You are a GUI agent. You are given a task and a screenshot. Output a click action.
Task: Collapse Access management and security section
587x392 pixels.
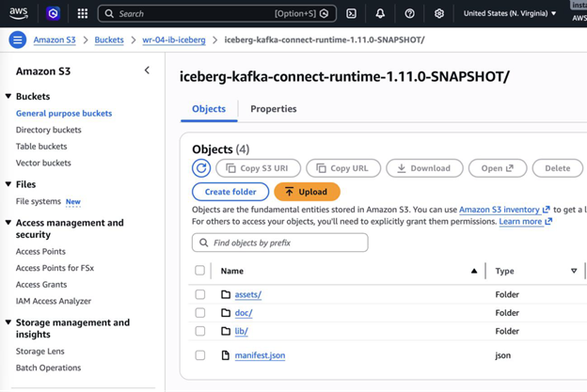pos(8,223)
